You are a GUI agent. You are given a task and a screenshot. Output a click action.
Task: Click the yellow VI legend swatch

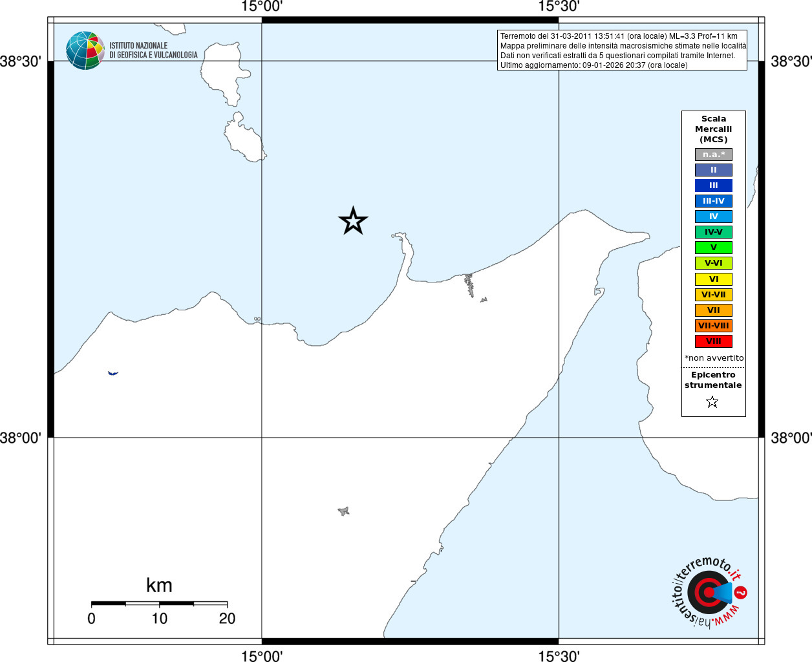(714, 279)
